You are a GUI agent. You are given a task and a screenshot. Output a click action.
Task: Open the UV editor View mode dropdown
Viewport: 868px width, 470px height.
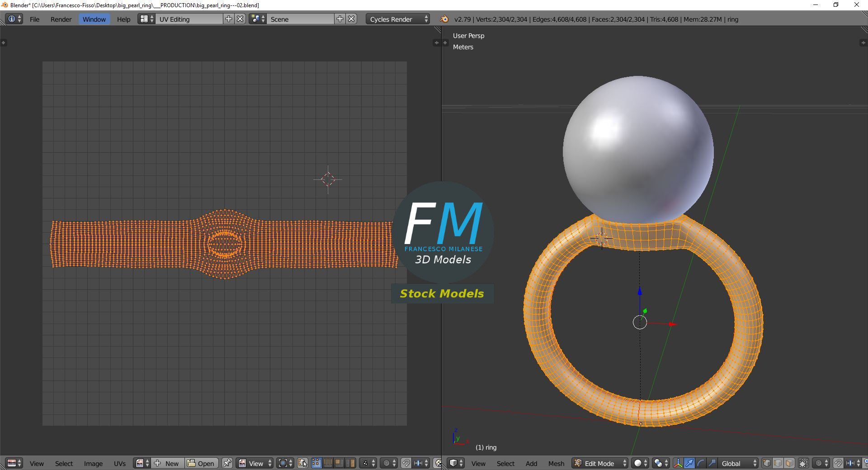point(255,463)
